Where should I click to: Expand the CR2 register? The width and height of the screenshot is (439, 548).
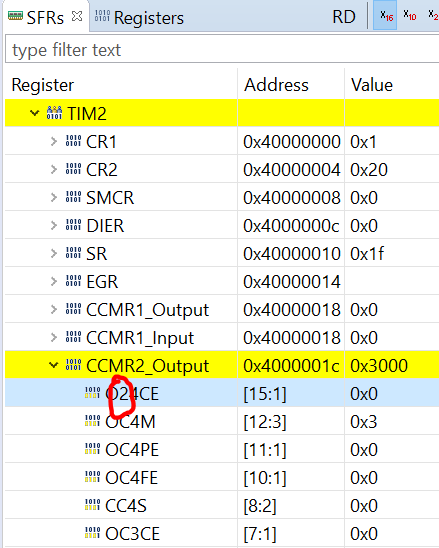[x=53, y=170]
